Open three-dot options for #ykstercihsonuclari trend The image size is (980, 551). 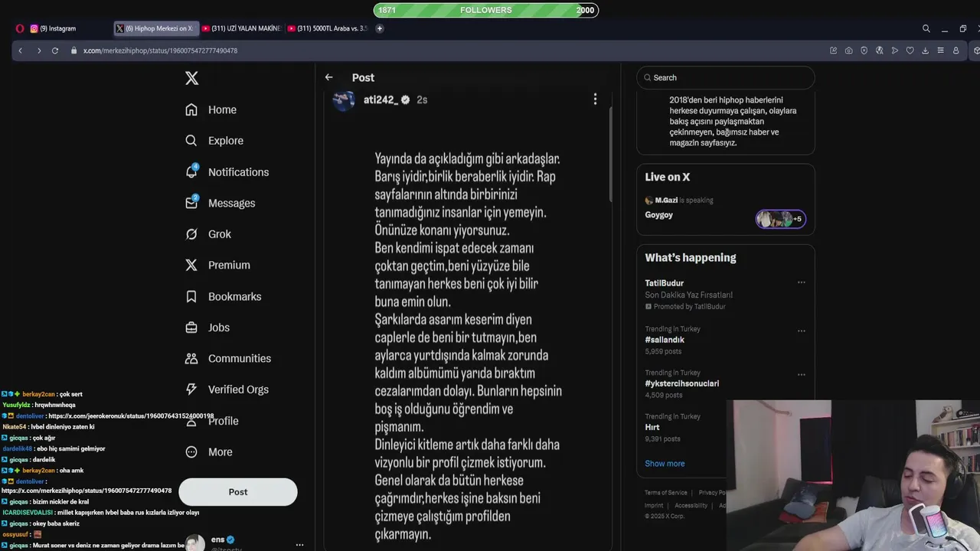click(x=802, y=375)
